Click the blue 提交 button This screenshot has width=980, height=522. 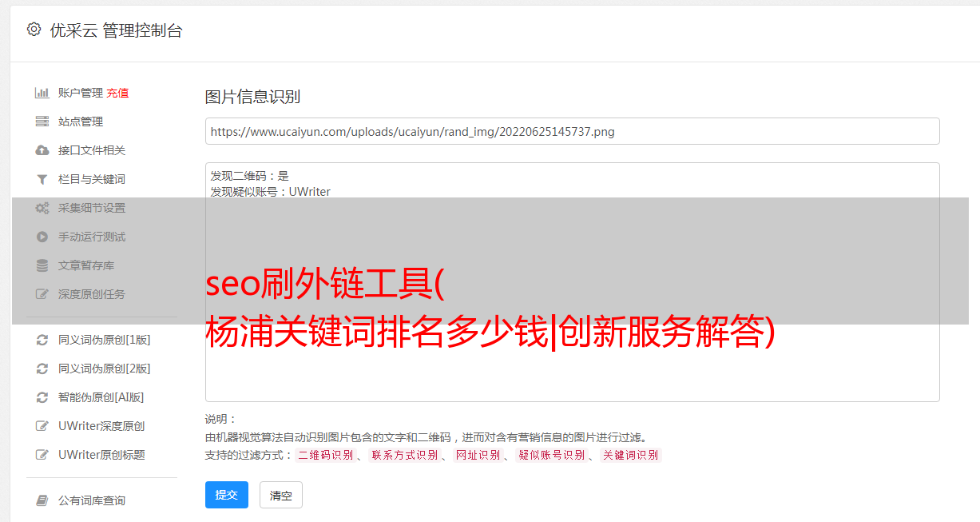click(227, 495)
